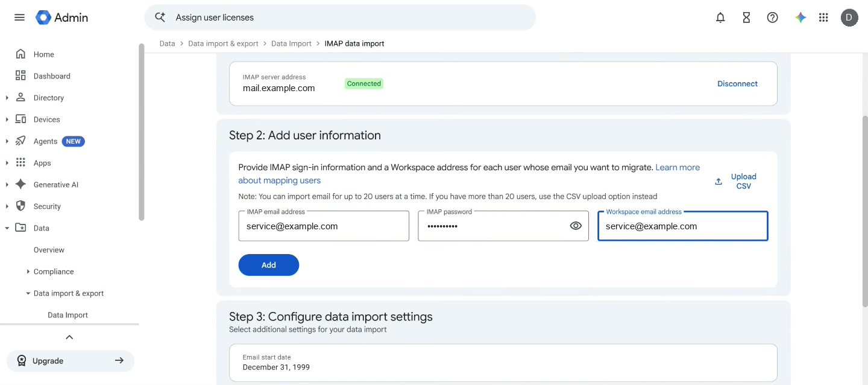Expand the Generative AI section
The image size is (868, 385).
7,185
